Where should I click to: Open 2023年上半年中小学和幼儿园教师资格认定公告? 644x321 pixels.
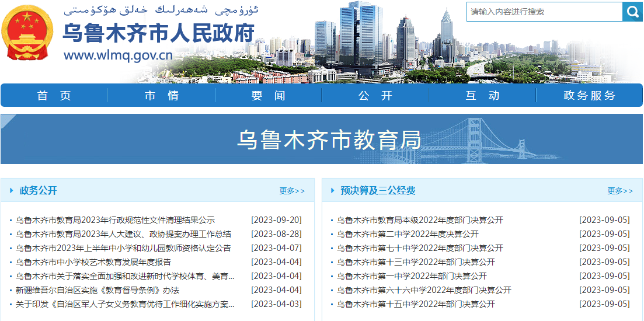point(123,248)
